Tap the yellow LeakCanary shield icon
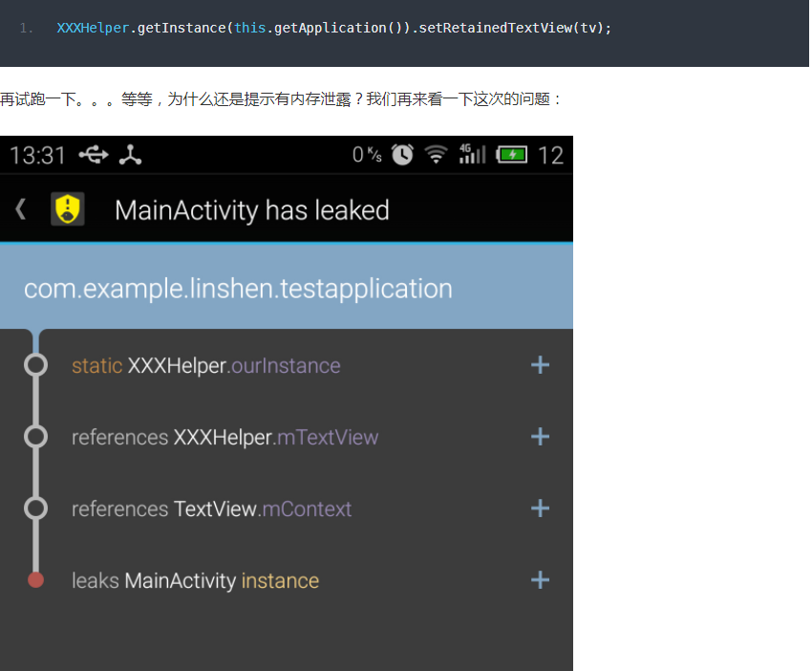 coord(67,208)
